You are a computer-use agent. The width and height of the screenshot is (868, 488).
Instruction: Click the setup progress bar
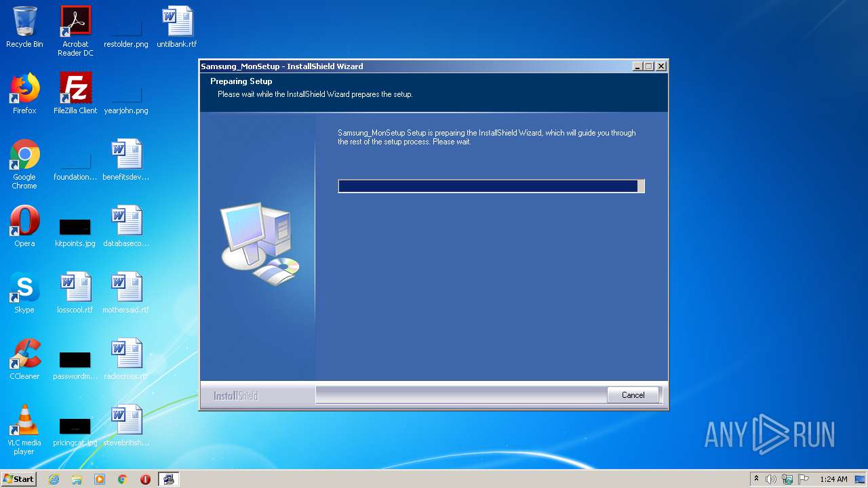click(491, 186)
